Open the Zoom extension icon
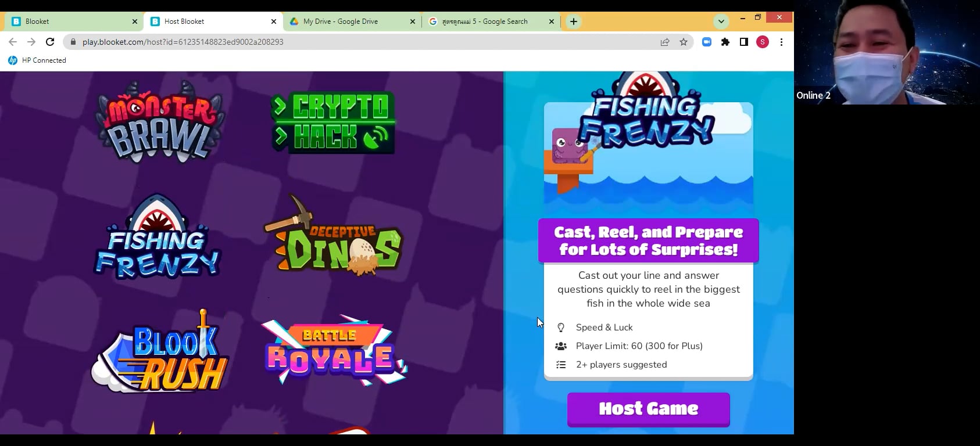Viewport: 980px width, 446px height. pos(707,42)
